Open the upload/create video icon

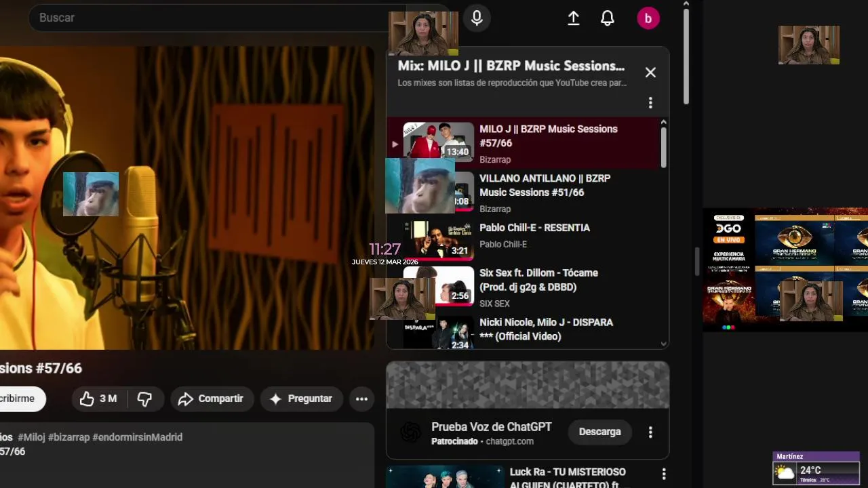click(574, 18)
